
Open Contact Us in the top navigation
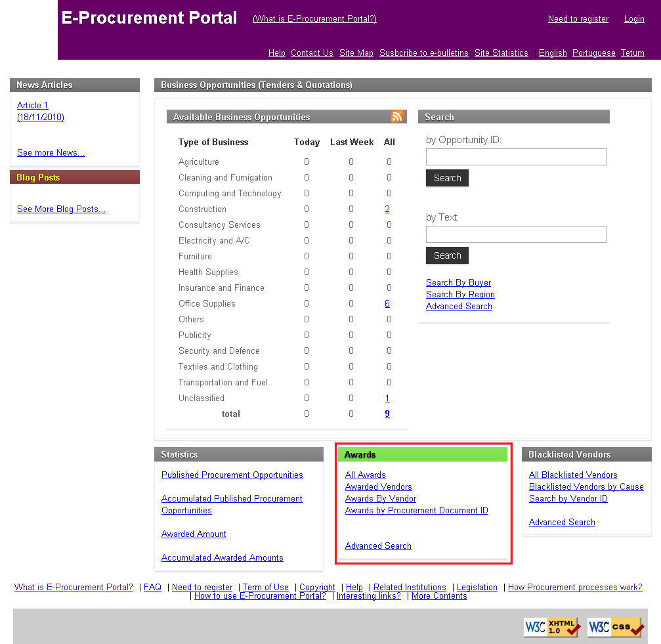[x=312, y=53]
